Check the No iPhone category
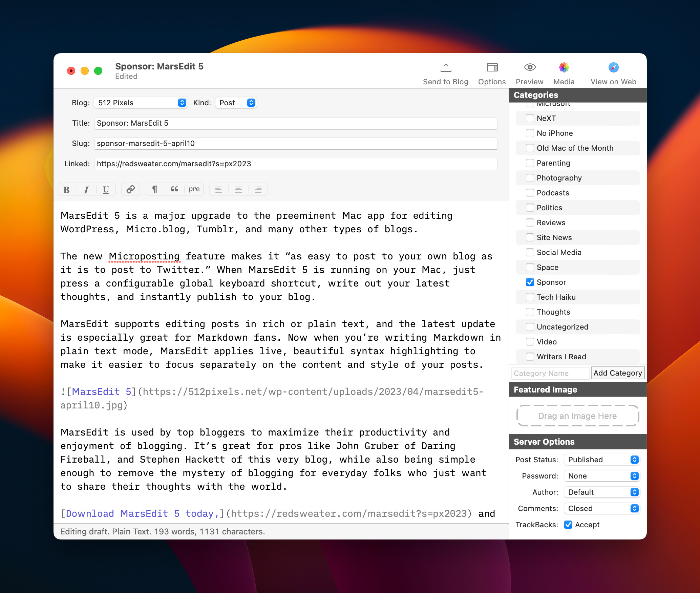The width and height of the screenshot is (700, 593). coord(530,133)
